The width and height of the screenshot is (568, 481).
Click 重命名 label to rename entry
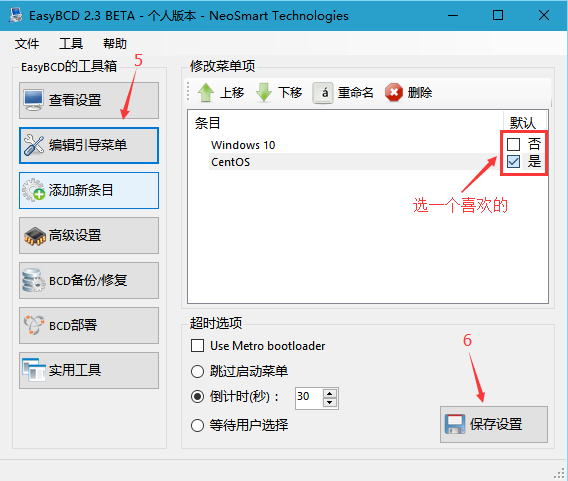click(355, 93)
